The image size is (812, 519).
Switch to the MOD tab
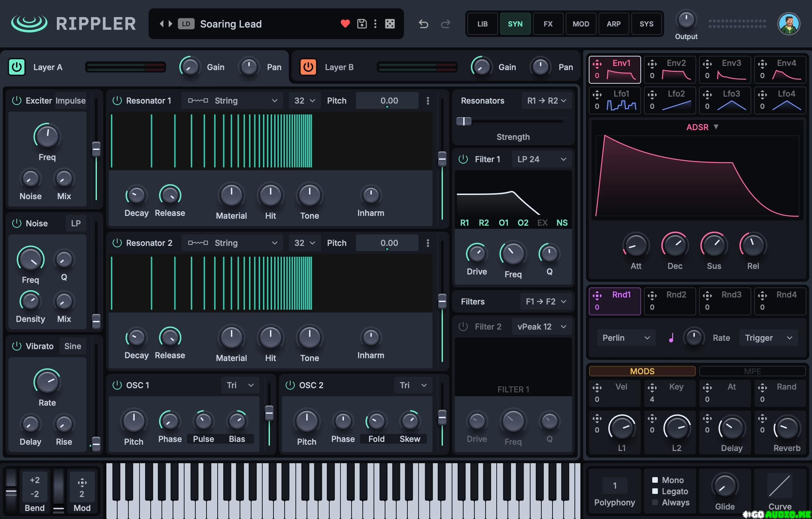581,24
